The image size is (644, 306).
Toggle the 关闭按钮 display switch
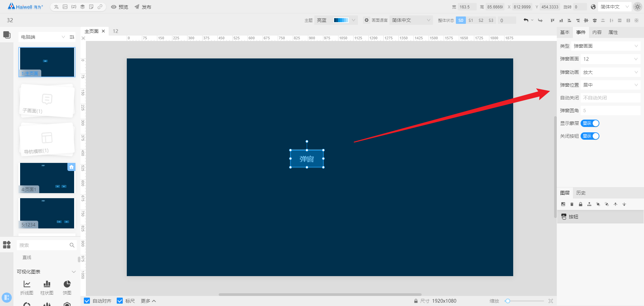tap(590, 136)
